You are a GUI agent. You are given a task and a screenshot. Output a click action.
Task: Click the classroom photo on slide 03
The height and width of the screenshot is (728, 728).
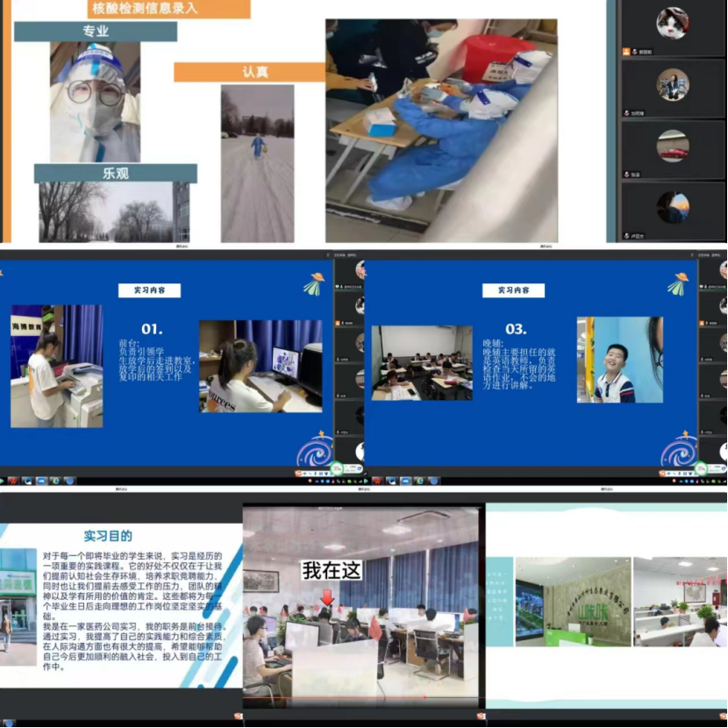tap(422, 362)
